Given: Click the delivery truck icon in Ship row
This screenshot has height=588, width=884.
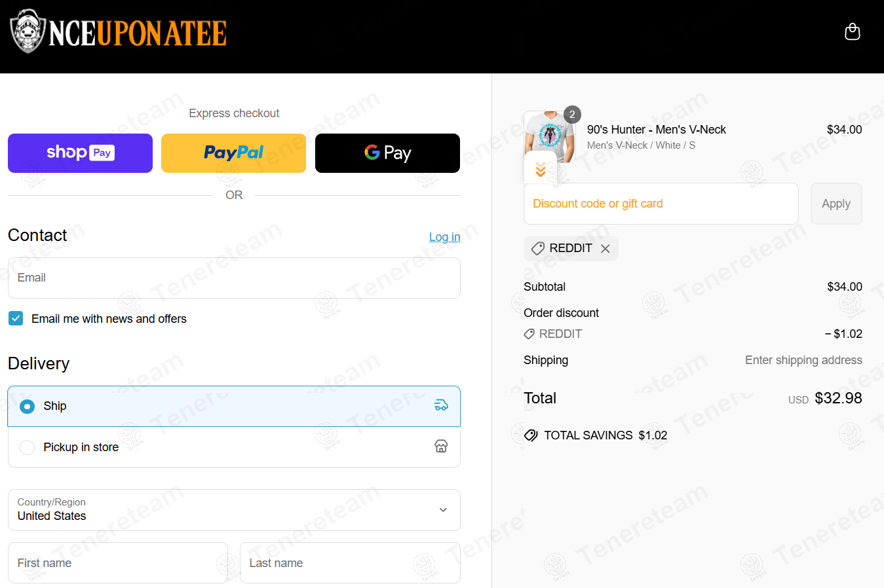Looking at the screenshot, I should click(x=441, y=405).
